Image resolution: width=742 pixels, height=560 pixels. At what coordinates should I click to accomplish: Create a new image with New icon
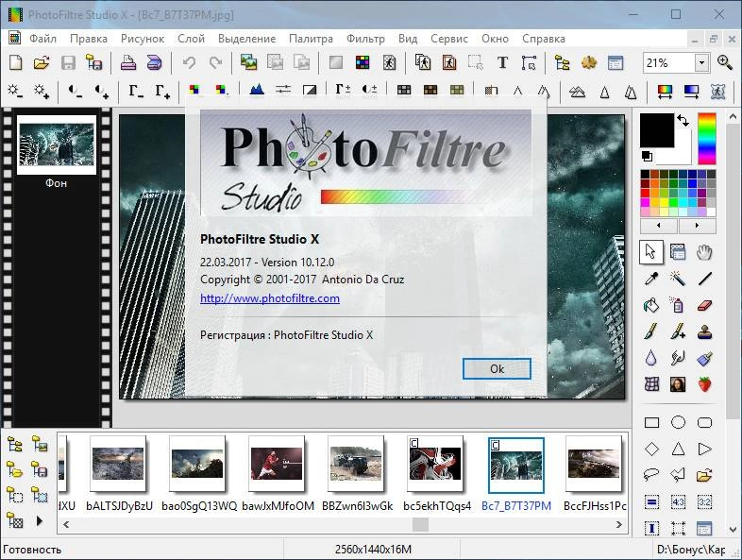pyautogui.click(x=16, y=63)
